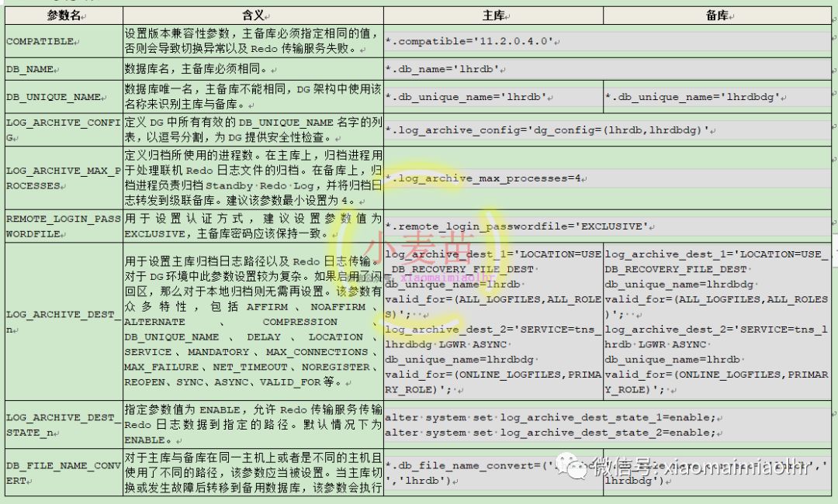Click alter system set log_archive_dest_state_2=enable line
This screenshot has height=504, width=838.
tap(550, 433)
